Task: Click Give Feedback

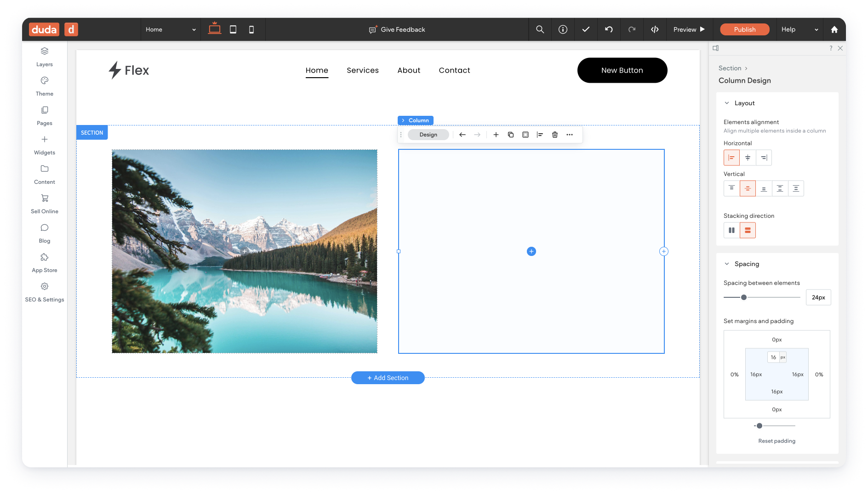Action: point(397,29)
